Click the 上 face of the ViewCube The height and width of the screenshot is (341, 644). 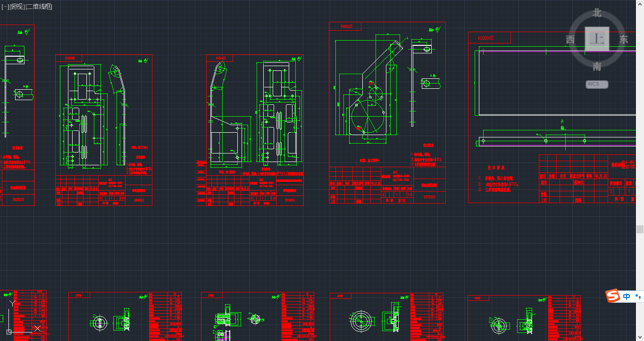point(597,39)
